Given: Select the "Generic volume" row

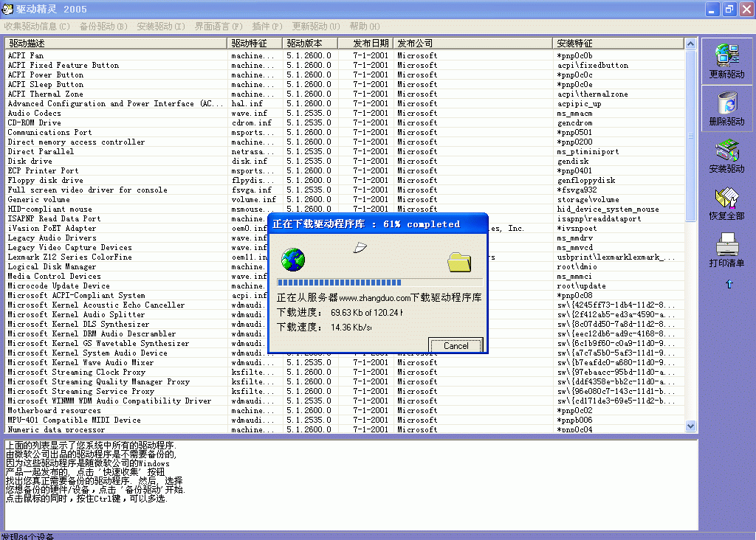Looking at the screenshot, I should [x=345, y=199].
